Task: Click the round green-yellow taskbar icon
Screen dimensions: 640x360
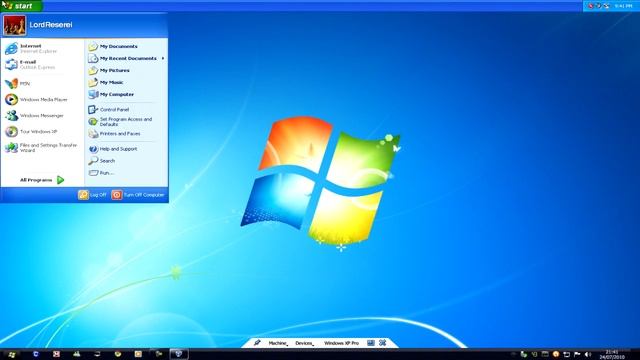Action: [x=118, y=354]
